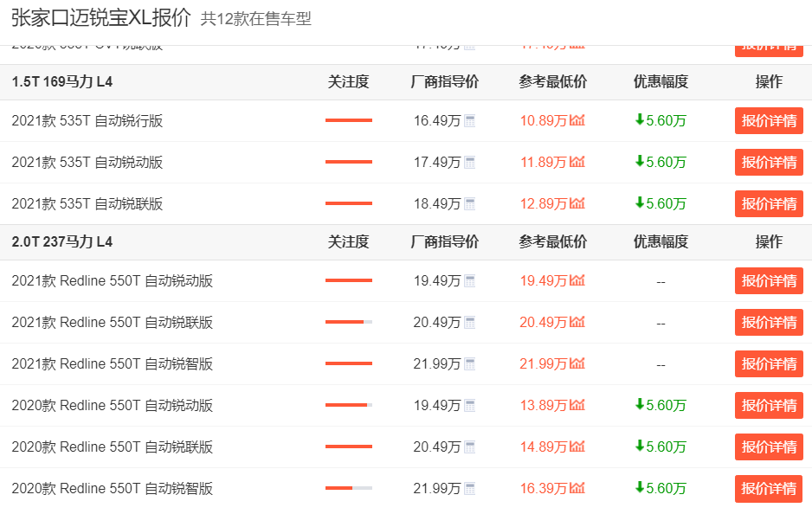
Task: Click calculator icon beside 2021款 Redline 550T 自动锐联版 price
Action: tap(470, 323)
